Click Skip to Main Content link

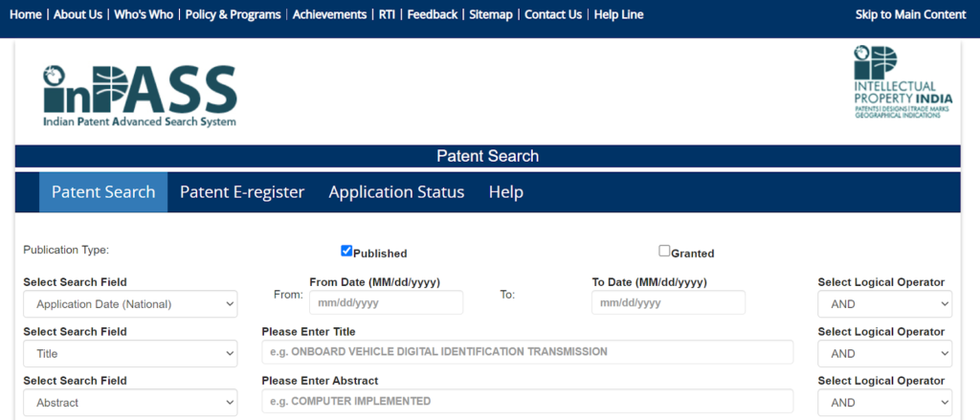(910, 14)
